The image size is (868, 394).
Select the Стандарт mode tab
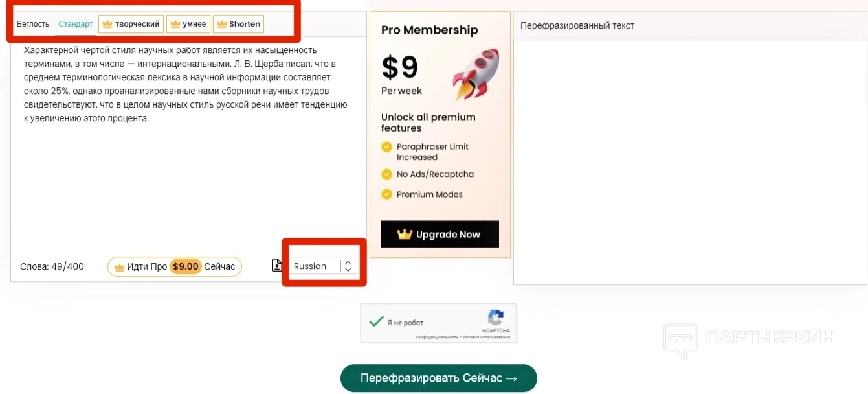(76, 24)
